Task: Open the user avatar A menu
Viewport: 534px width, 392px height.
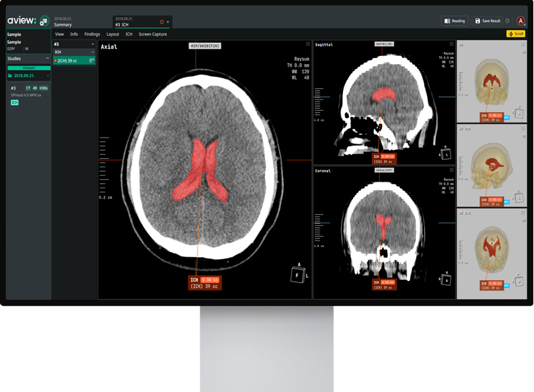Action: pos(521,21)
